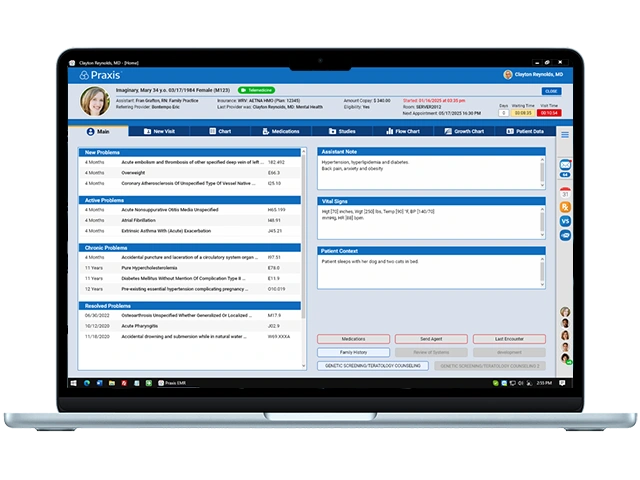640x480 pixels.
Task: Select the Atrial Fibrillation active problem
Action: (150, 220)
